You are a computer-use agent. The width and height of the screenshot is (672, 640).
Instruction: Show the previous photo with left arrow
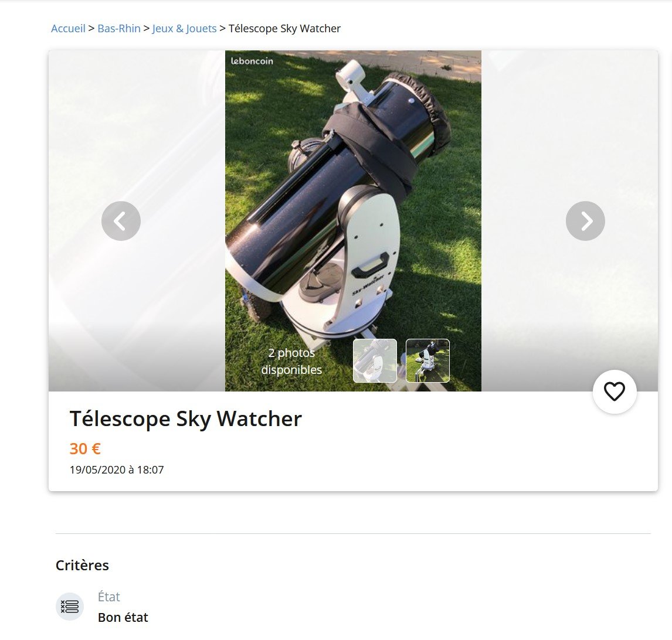(121, 220)
